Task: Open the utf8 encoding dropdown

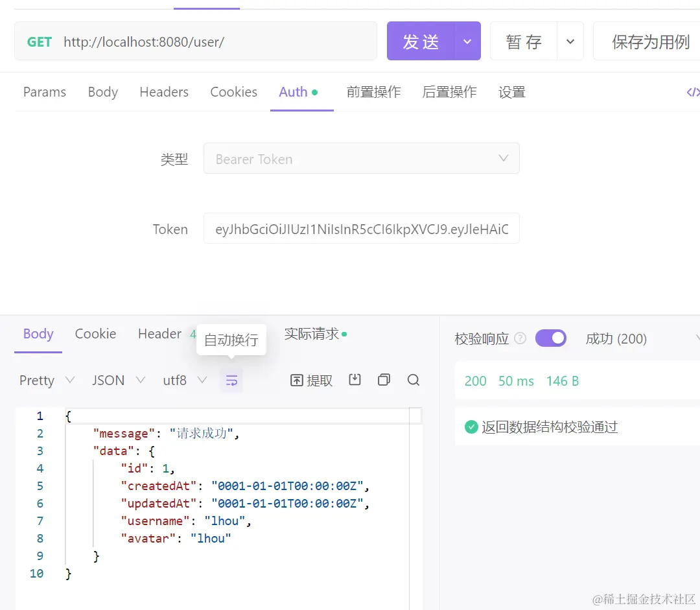Action: point(185,381)
